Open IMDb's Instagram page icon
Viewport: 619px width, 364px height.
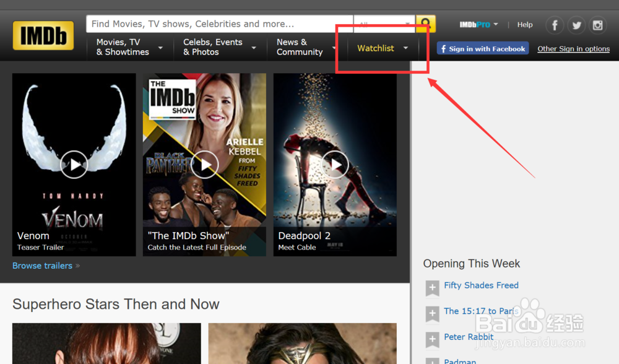tap(598, 25)
